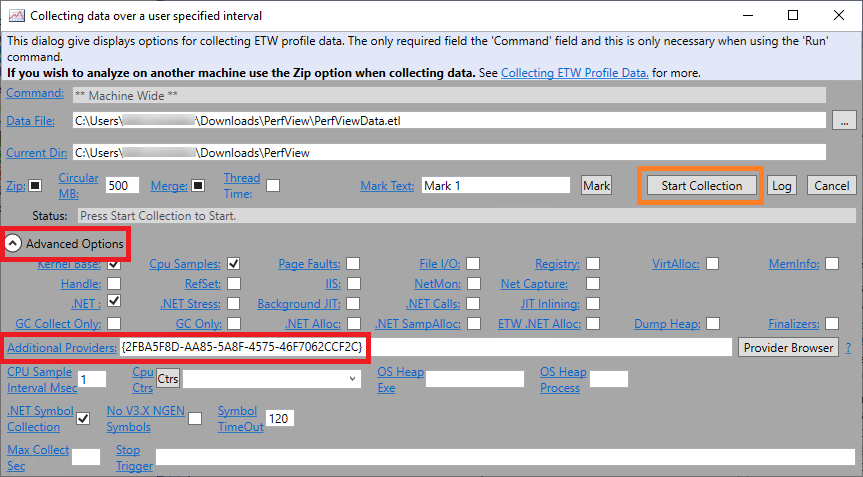Screen dimensions: 863x477
Task: Click the Start Collection button
Action: 701,185
